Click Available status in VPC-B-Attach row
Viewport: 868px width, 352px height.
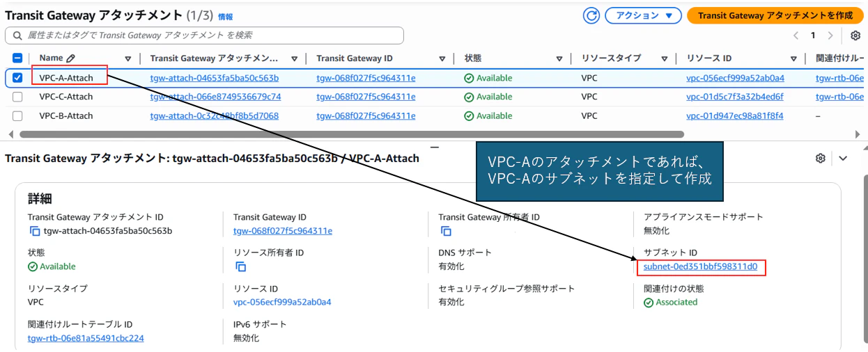[x=488, y=115]
